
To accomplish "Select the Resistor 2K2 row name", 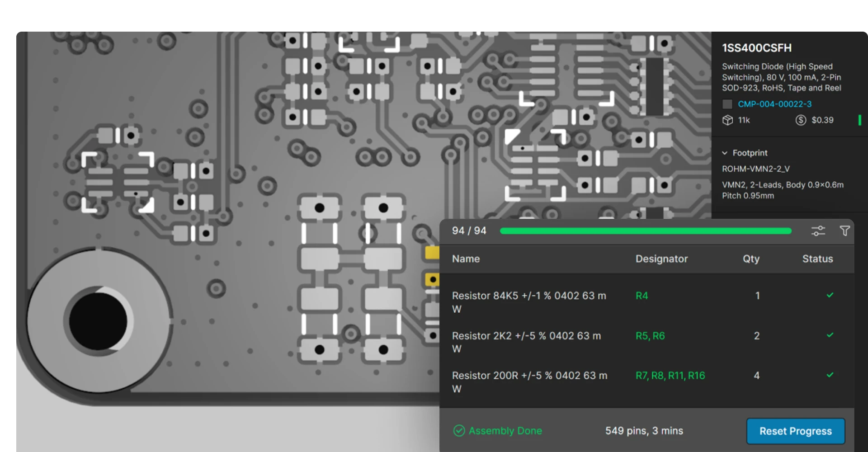I will click(x=527, y=342).
